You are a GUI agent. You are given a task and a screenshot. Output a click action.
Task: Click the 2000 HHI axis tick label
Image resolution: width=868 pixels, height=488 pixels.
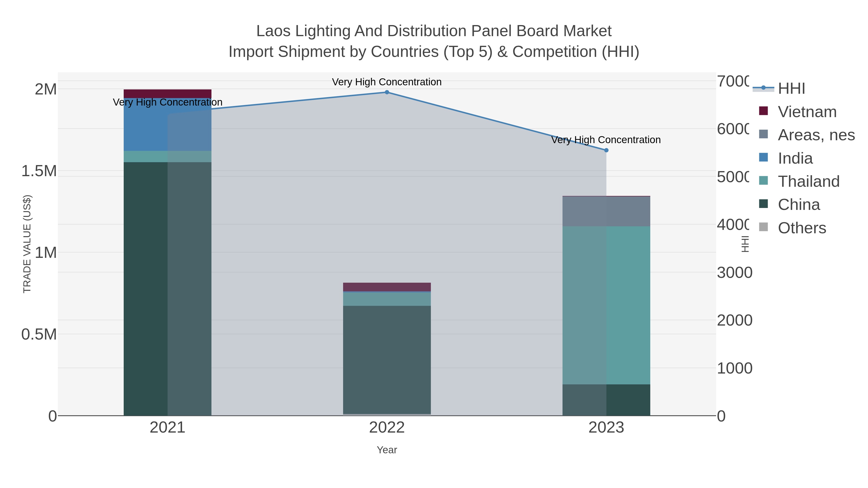pyautogui.click(x=735, y=320)
